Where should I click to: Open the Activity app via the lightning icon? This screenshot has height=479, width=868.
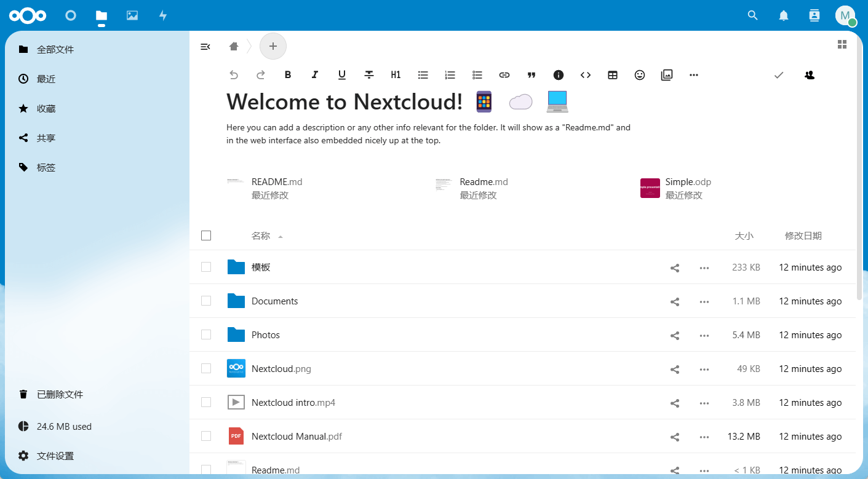pyautogui.click(x=162, y=15)
